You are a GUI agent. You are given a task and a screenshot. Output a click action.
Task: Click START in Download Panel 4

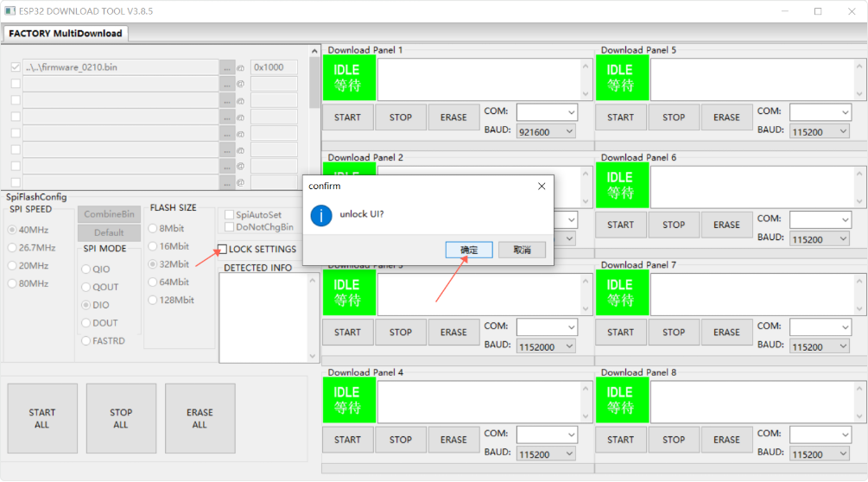[348, 440]
